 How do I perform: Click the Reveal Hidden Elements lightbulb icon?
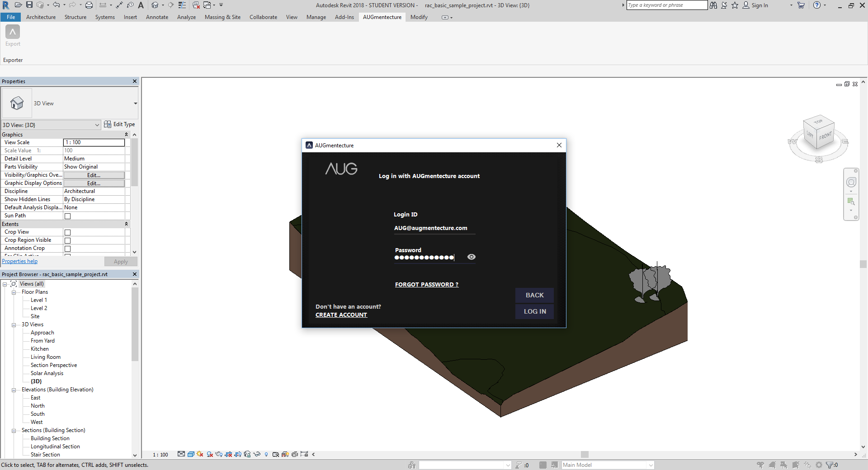266,454
